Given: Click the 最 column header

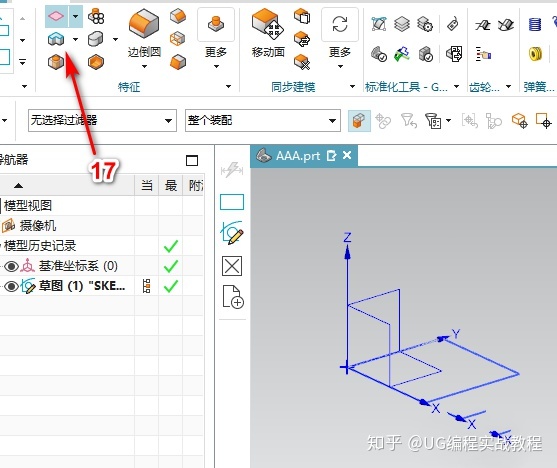Looking at the screenshot, I should click(x=171, y=185).
